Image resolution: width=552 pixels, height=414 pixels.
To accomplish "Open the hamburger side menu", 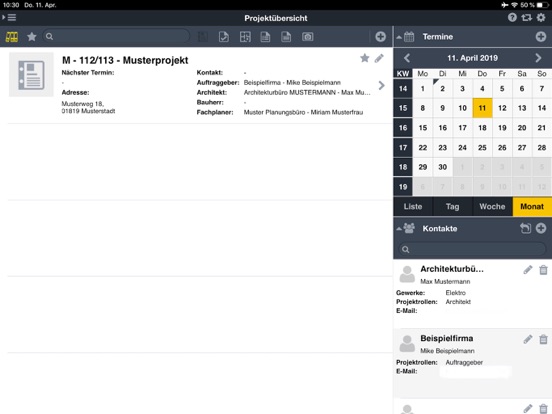I will click(12, 17).
